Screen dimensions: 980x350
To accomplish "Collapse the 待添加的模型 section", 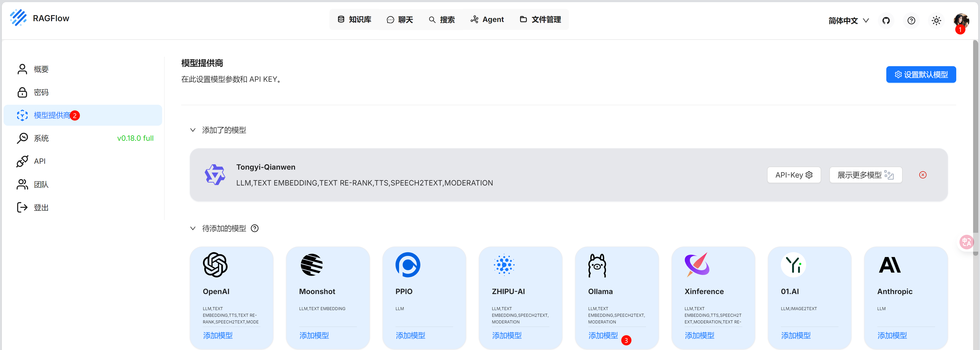I will click(193, 228).
